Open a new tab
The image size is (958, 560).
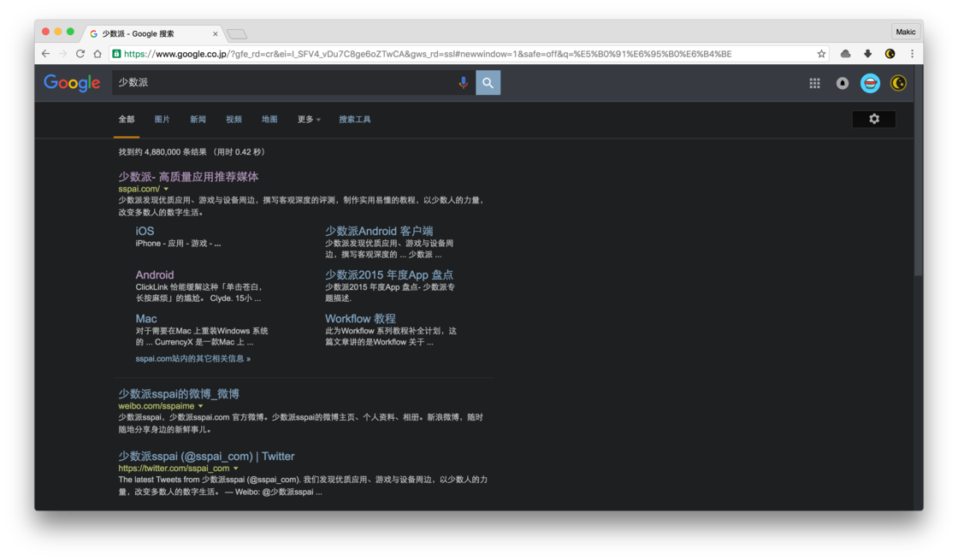(237, 33)
